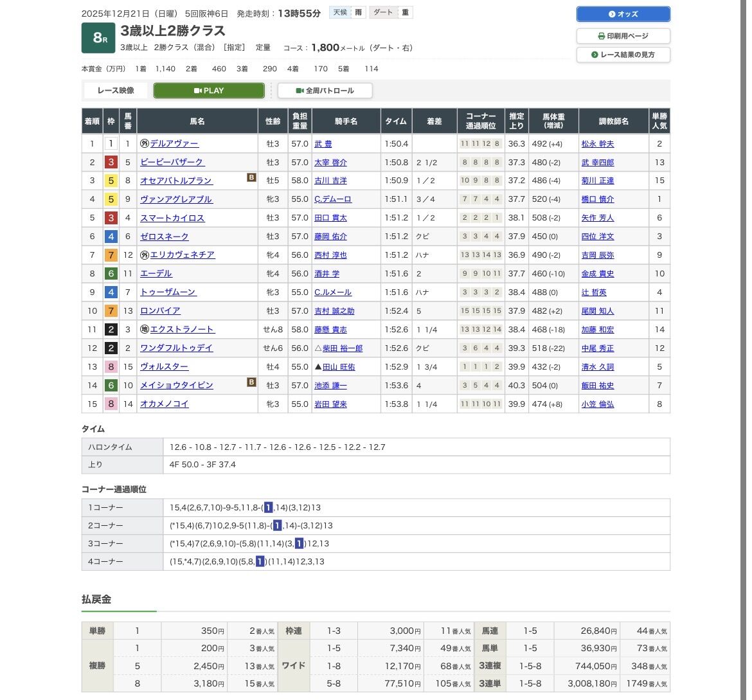Open horse ヴォルスター link
The height and width of the screenshot is (700, 752).
pyautogui.click(x=164, y=366)
